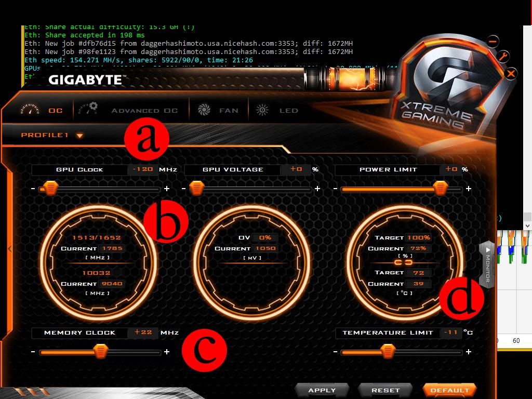Decrease Temperature Limit with minus button
Screen dimensions: 532x399
[336, 352]
